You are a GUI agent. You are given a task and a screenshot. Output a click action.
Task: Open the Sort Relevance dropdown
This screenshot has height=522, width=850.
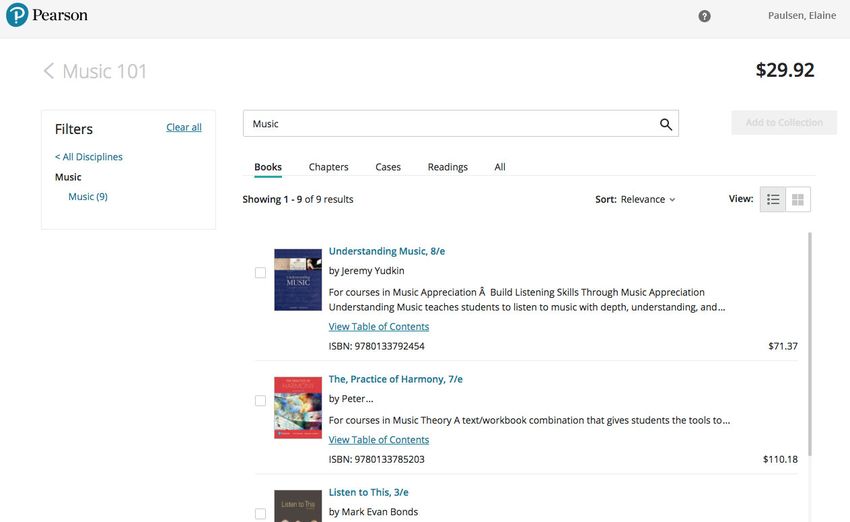(x=635, y=199)
